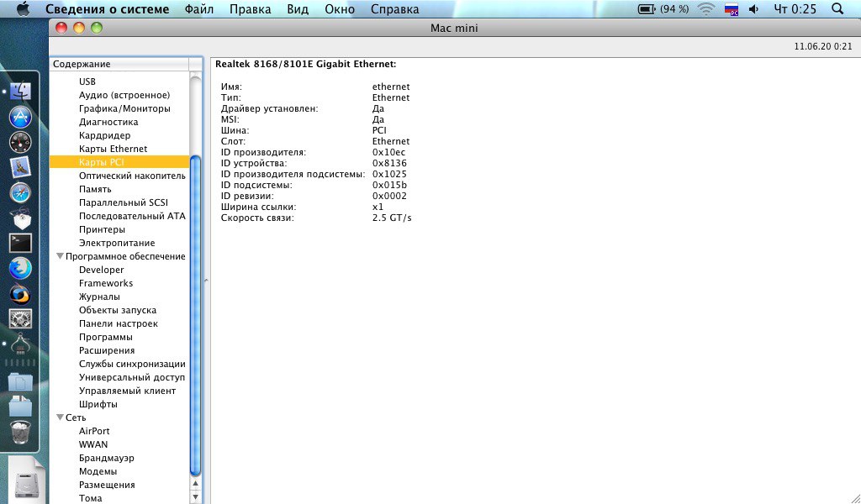Screen dimensions: 861x504
Task: Open the Dashboard gauge icon in Dock
Action: (x=21, y=142)
